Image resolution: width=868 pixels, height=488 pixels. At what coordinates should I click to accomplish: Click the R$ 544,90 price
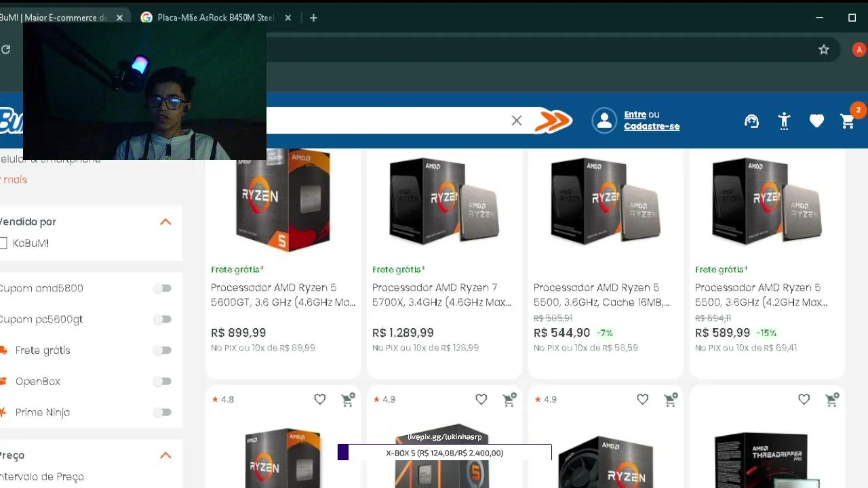point(562,333)
